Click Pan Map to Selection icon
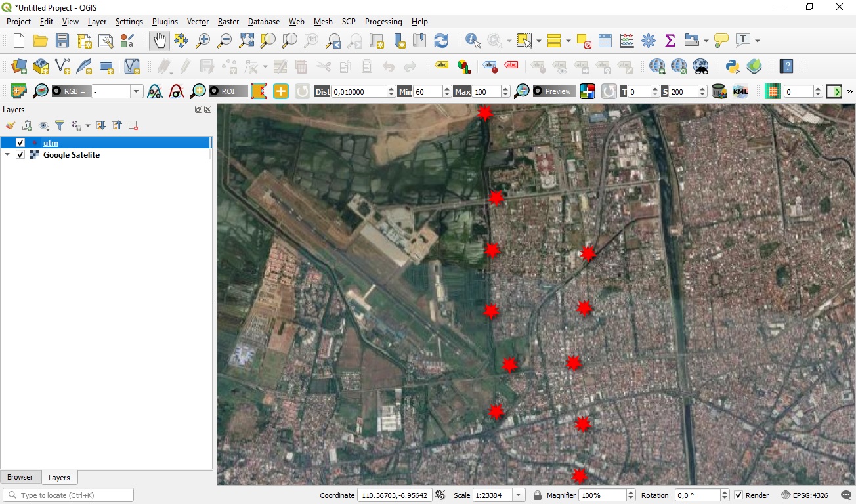 181,41
